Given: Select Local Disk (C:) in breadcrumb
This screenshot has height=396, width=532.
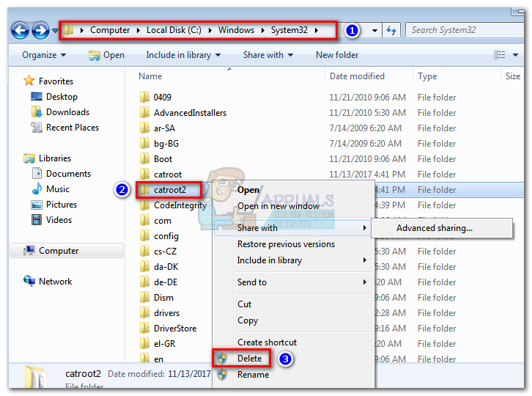Looking at the screenshot, I should click(x=174, y=30).
